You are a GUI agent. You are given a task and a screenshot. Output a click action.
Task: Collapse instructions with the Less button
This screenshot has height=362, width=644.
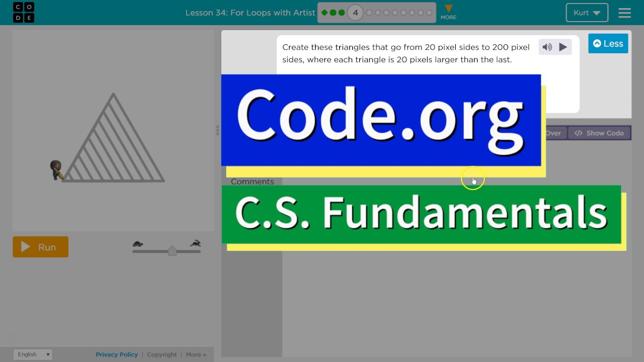pos(608,43)
